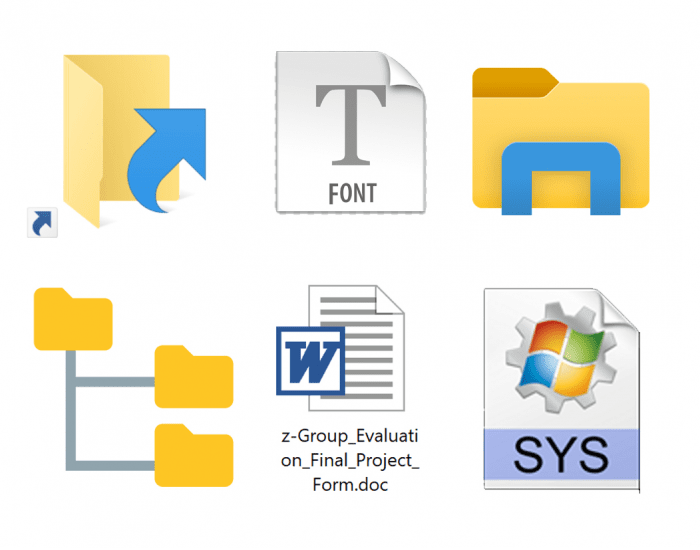Click the z-Group_Evaluation_Final_Project_Form.doc file name
This screenshot has height=550, width=700.
[x=350, y=460]
